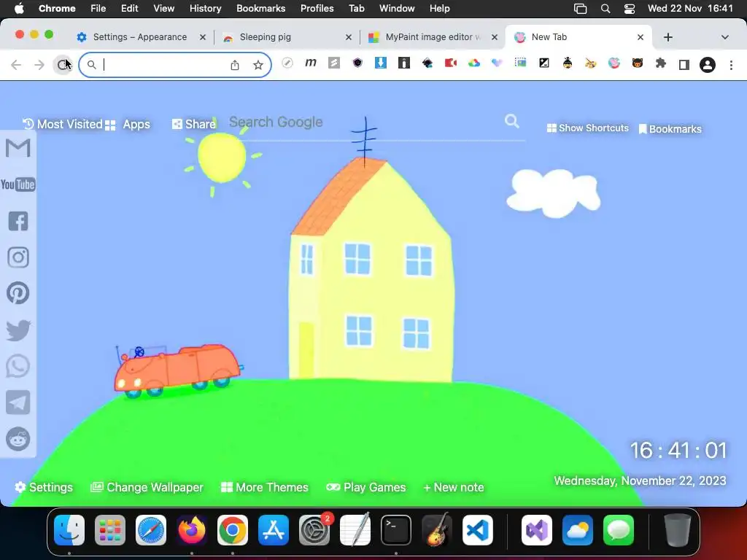Open the Chrome profile avatar

(x=708, y=64)
